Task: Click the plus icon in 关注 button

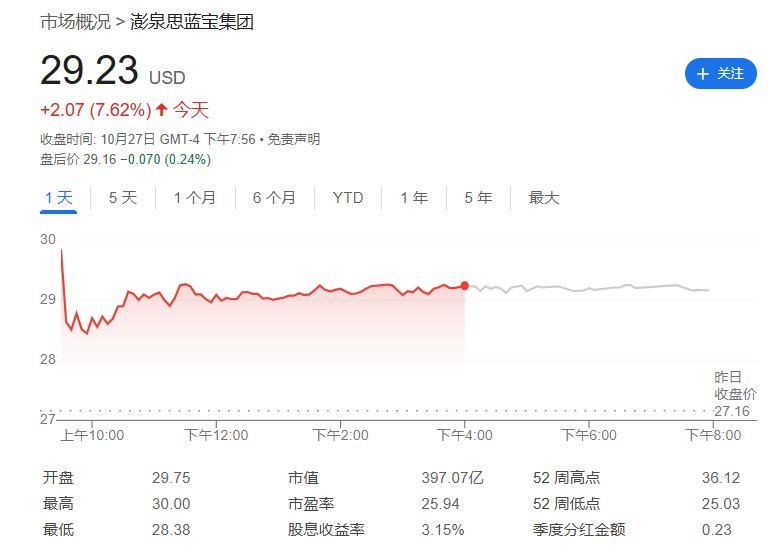Action: [702, 74]
